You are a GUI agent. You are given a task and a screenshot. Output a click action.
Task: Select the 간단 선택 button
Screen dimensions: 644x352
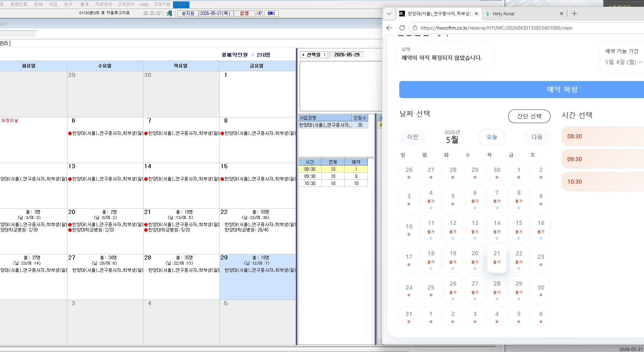click(529, 116)
